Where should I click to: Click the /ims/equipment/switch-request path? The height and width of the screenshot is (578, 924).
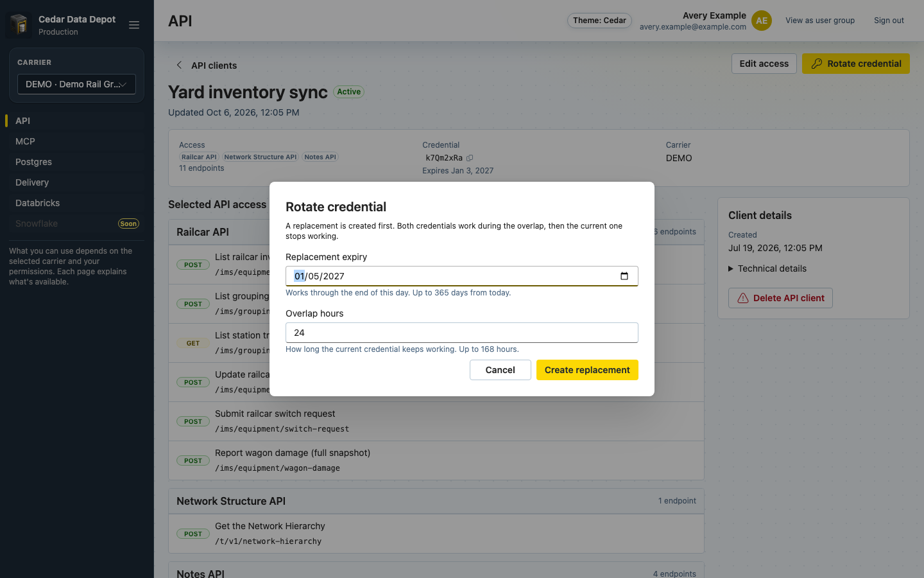pyautogui.click(x=282, y=429)
